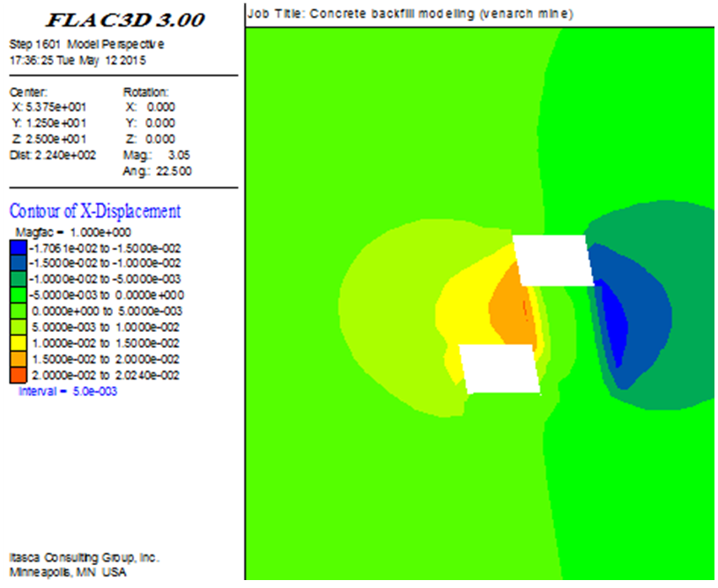
Task: Pick the orange 1.5000e-002 to 2.0000e-002 swatch
Action: click(x=19, y=359)
